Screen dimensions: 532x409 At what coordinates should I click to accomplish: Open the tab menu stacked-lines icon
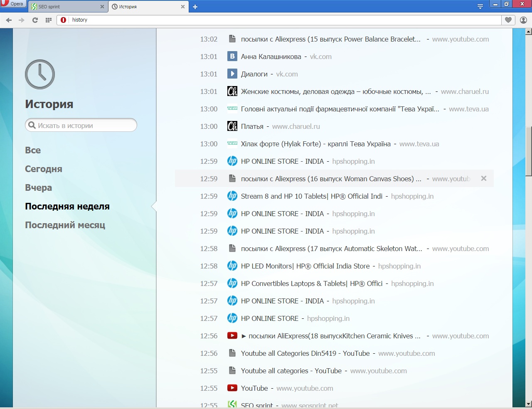pyautogui.click(x=480, y=7)
